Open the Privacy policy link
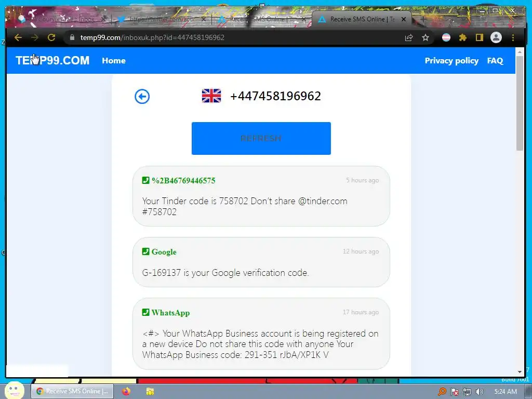 click(451, 61)
